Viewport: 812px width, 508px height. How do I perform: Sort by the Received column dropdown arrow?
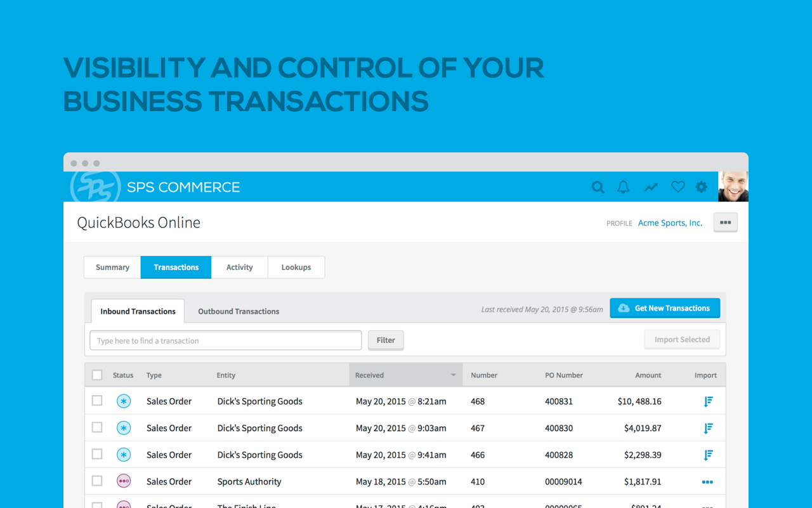[453, 375]
